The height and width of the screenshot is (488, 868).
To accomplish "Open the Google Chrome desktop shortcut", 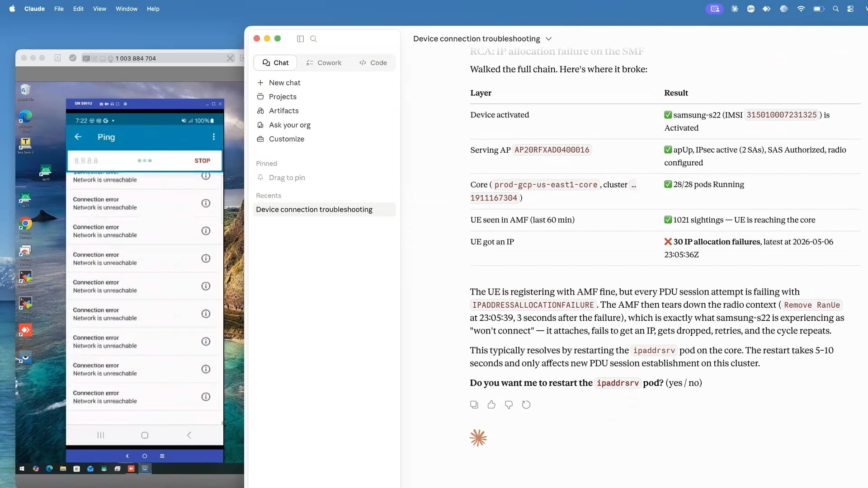I will 25,227.
